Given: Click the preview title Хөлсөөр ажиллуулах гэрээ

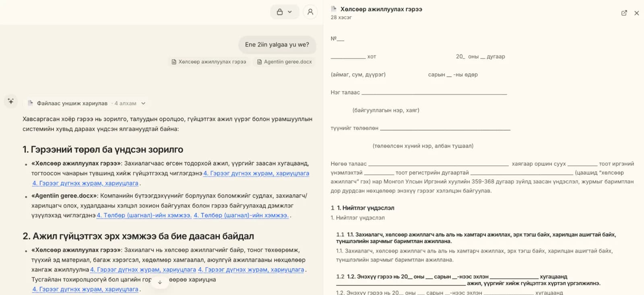Looking at the screenshot, I should 381,9.
